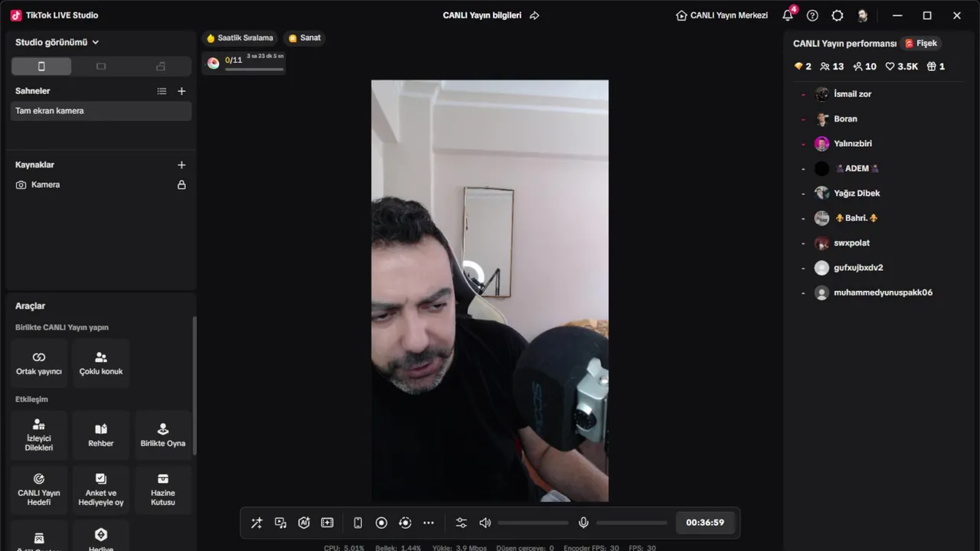Open İzleyici Dilekleri tool
This screenshot has width=980, height=551.
click(39, 435)
